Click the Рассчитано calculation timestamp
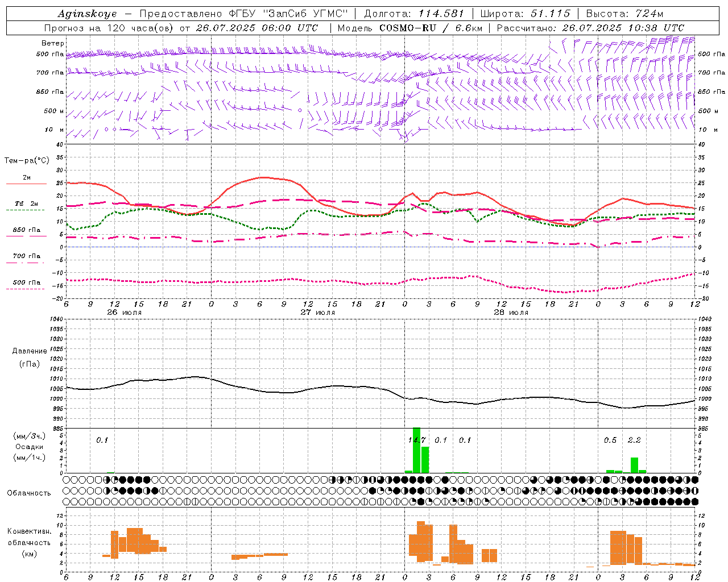 point(590,28)
